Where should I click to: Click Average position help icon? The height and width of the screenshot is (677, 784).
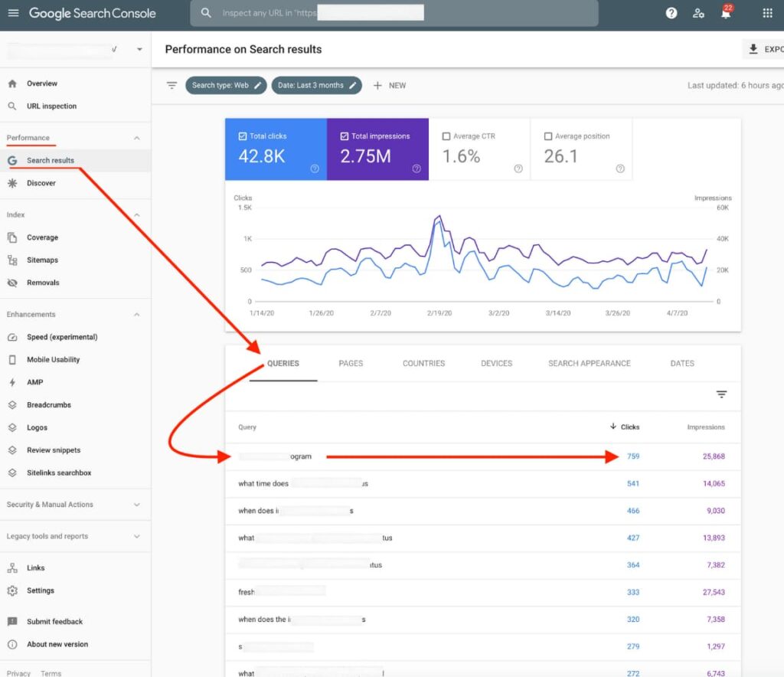(x=620, y=168)
